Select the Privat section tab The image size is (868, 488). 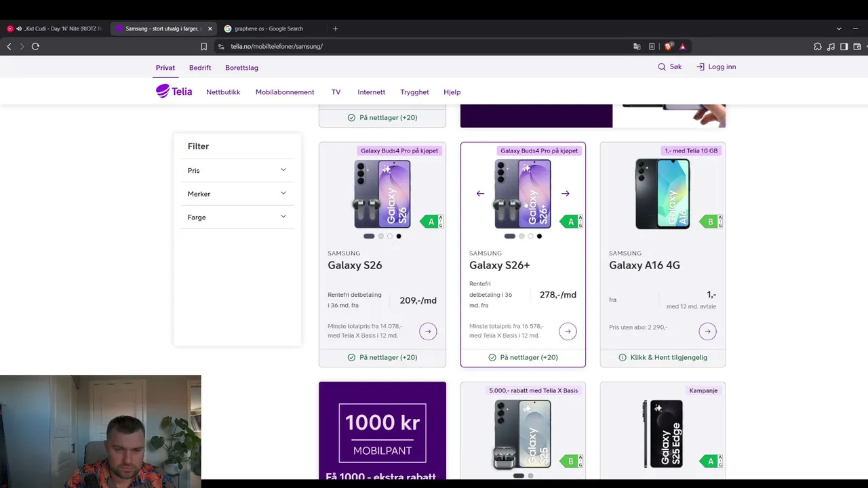[x=165, y=68]
